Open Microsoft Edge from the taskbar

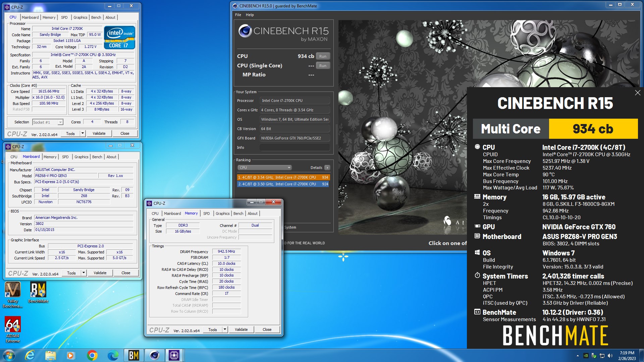[x=113, y=355]
